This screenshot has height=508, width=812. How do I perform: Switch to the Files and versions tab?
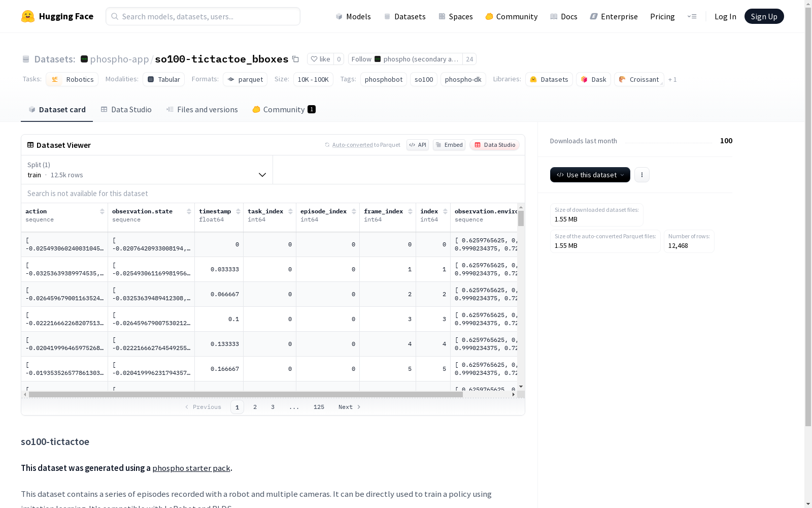[202, 109]
